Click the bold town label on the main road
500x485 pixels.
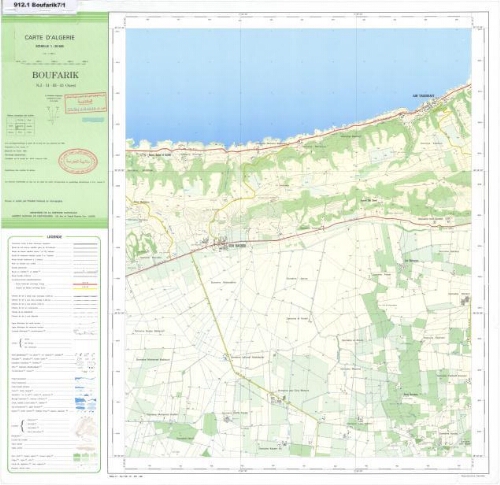(237, 245)
